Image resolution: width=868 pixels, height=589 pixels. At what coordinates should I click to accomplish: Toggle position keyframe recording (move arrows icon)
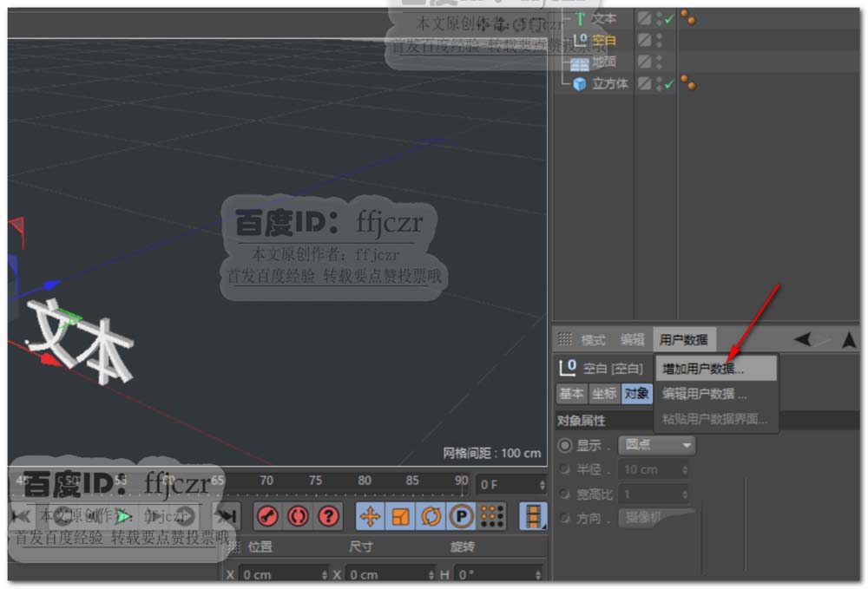pyautogui.click(x=370, y=516)
